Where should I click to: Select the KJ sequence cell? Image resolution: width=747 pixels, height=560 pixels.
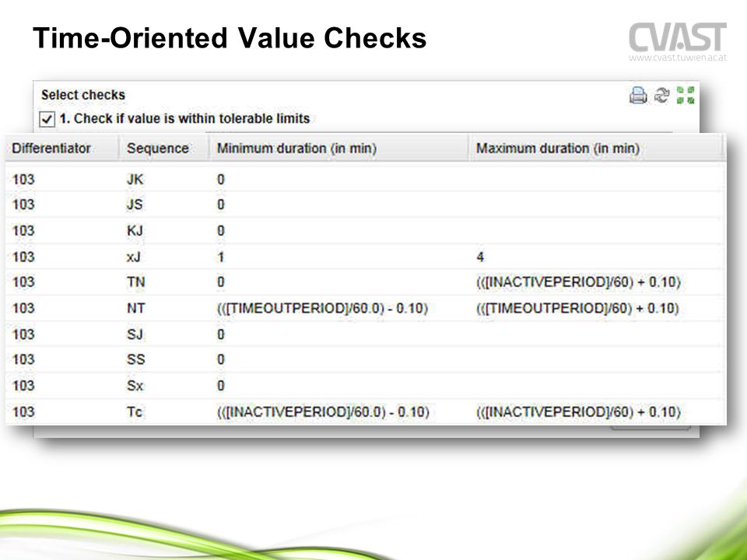pyautogui.click(x=135, y=230)
